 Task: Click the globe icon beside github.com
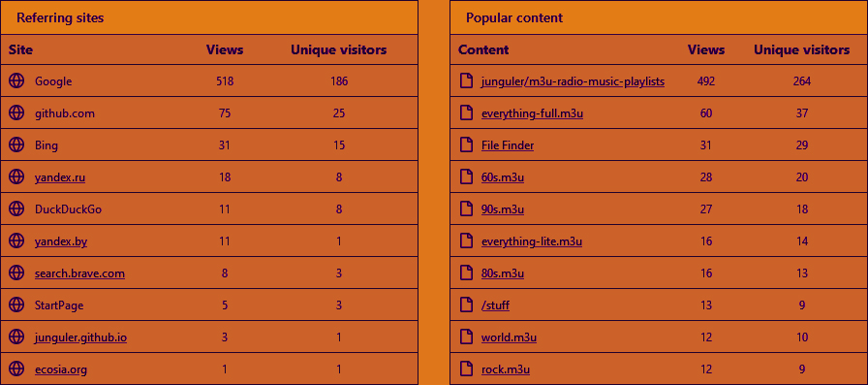pos(16,113)
